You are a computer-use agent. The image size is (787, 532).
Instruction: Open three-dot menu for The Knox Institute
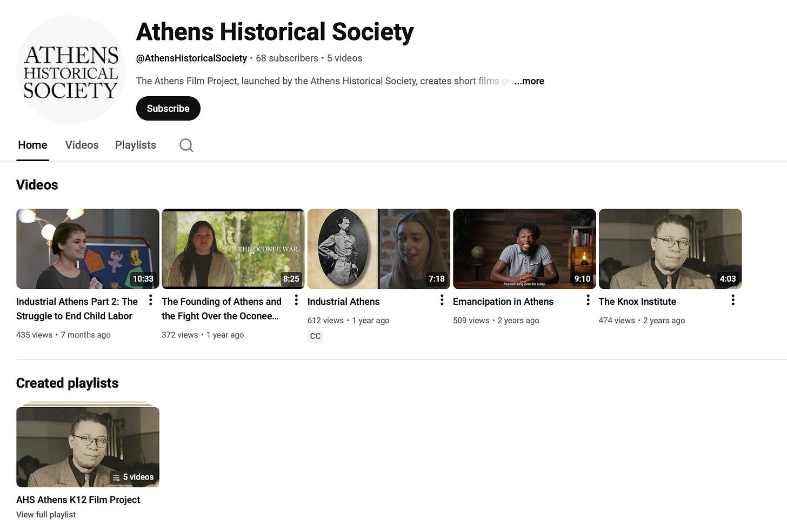click(733, 300)
